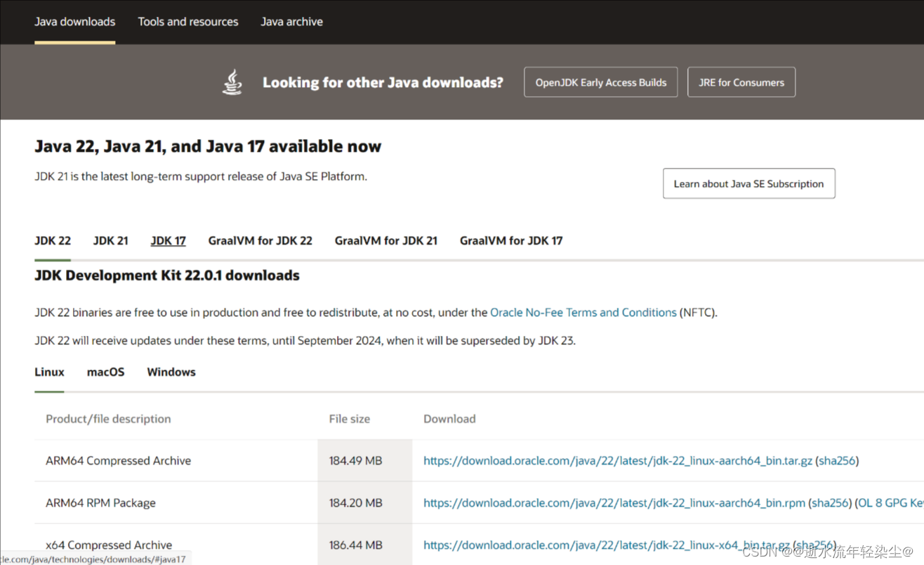Click the 184.49 MB file size
This screenshot has height=565, width=924.
355,461
